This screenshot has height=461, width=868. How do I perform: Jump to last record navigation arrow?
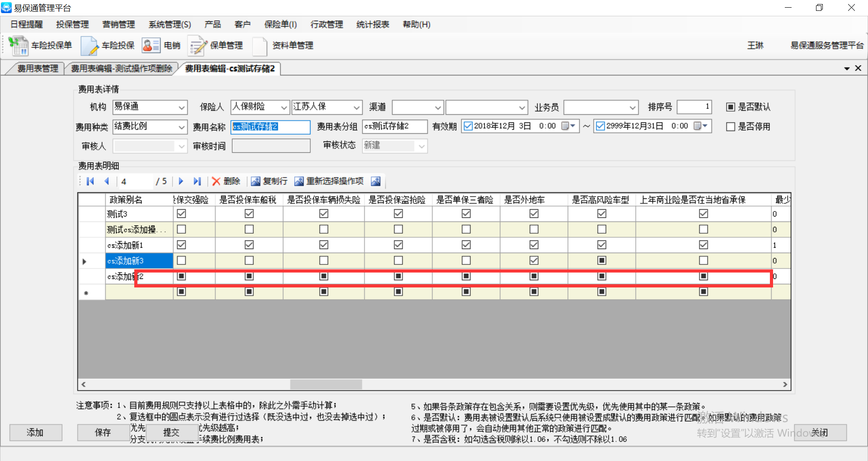point(197,181)
